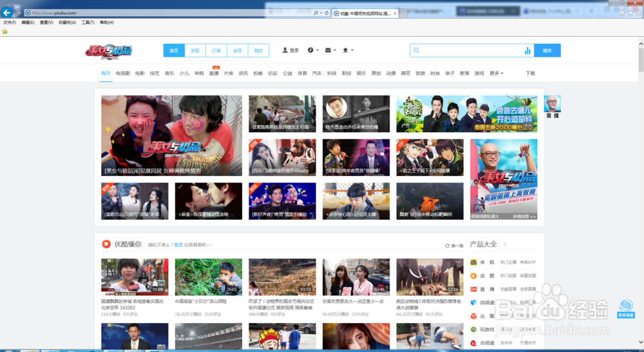Viewport: 644px width, 352px height.
Task: Click the youku.com address bar URL
Action: pos(54,13)
